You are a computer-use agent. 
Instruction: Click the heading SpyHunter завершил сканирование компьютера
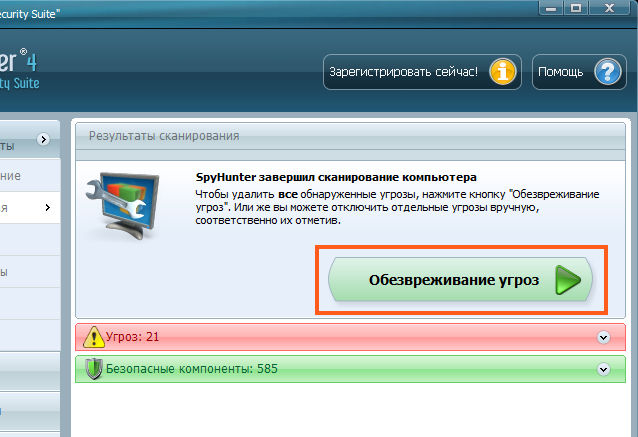click(x=336, y=177)
